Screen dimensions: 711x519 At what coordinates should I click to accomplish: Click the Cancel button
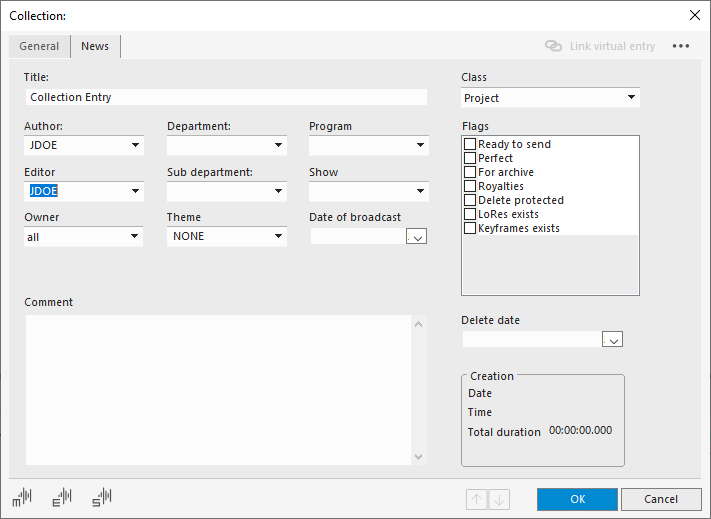tap(660, 499)
